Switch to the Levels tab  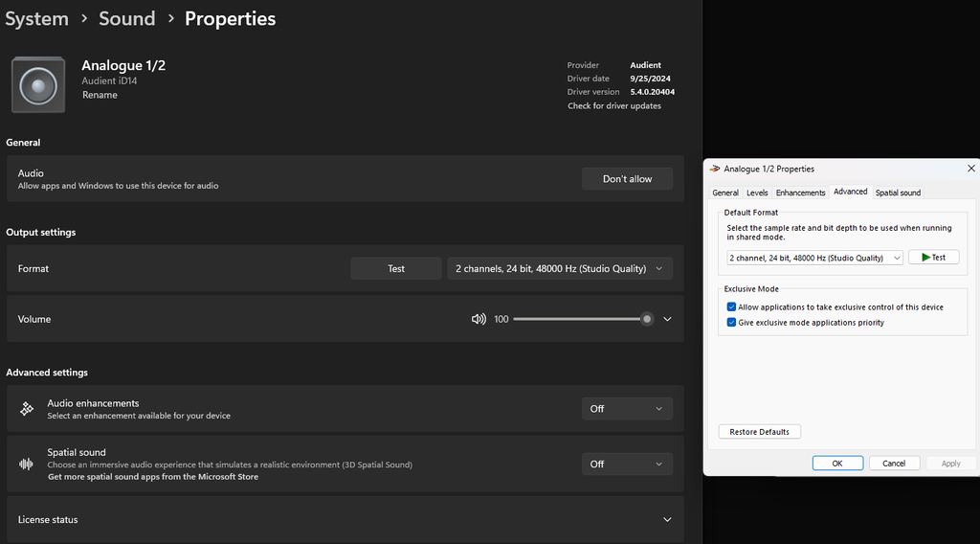tap(757, 193)
